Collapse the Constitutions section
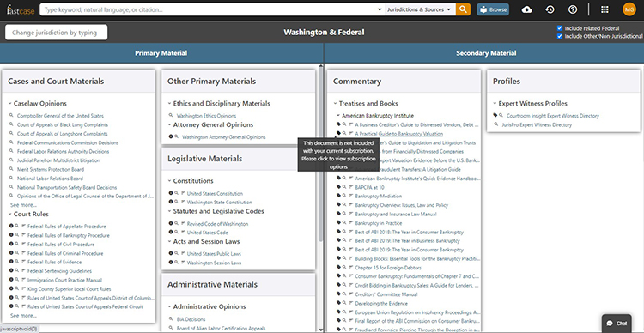The height and width of the screenshot is (333, 644). pos(170,181)
